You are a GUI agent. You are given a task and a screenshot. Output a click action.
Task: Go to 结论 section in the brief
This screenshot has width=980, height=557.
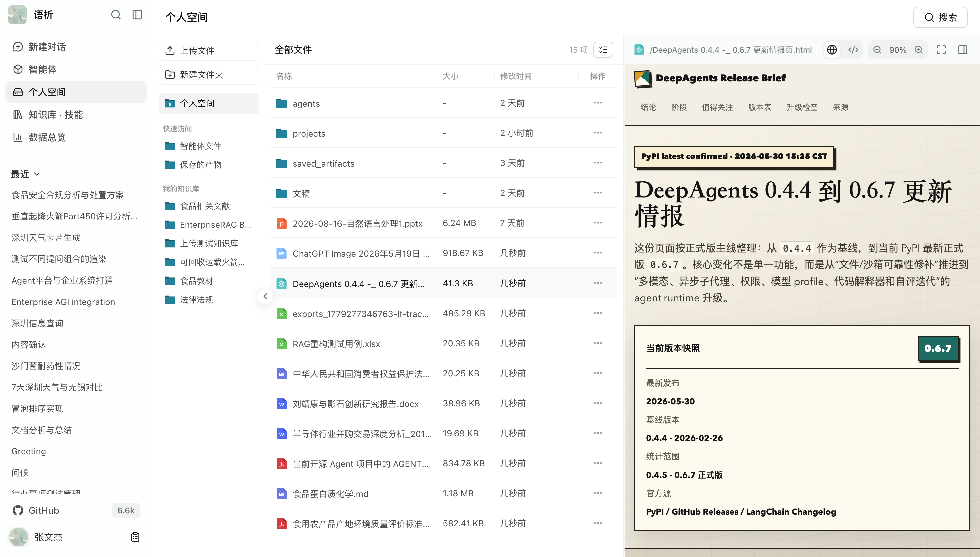tap(648, 107)
